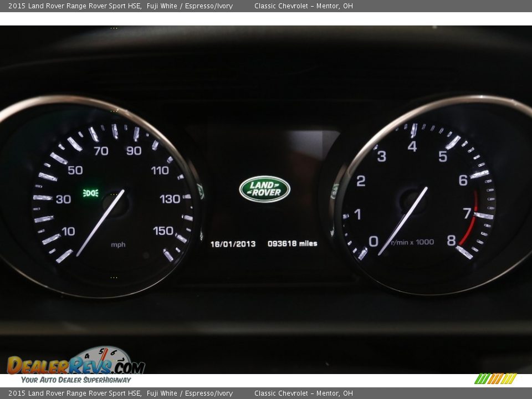Click top caption vehicle title 2015 Land Rover
This screenshot has width=532, height=399.
pyautogui.click(x=75, y=6)
